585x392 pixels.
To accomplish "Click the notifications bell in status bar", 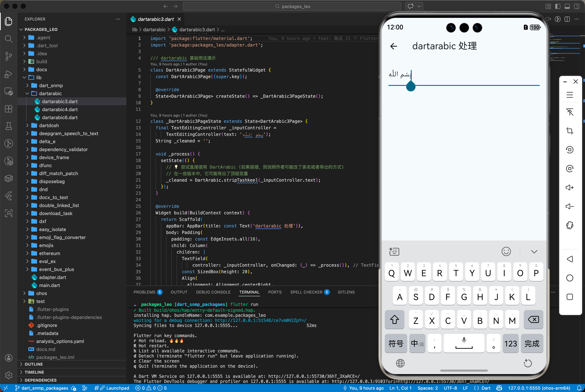I will [579, 388].
